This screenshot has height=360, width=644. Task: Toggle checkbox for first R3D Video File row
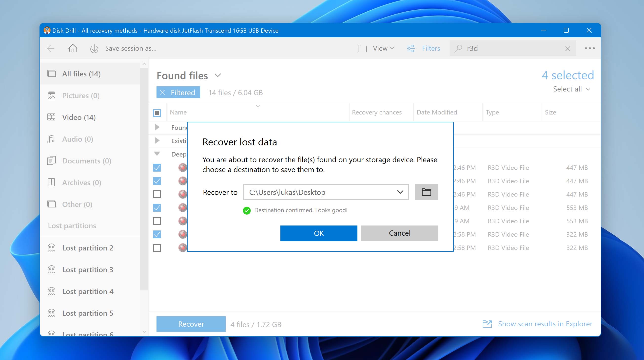[x=157, y=167]
